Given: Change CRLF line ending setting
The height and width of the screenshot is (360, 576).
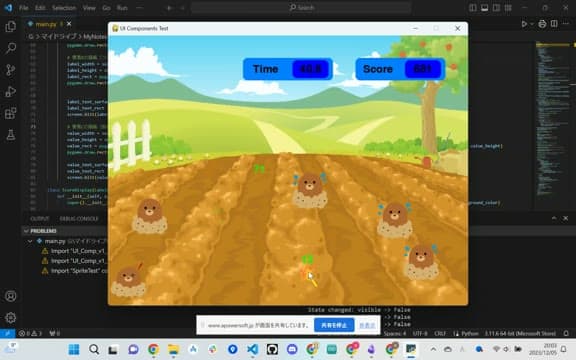Looking at the screenshot, I should click(440, 334).
